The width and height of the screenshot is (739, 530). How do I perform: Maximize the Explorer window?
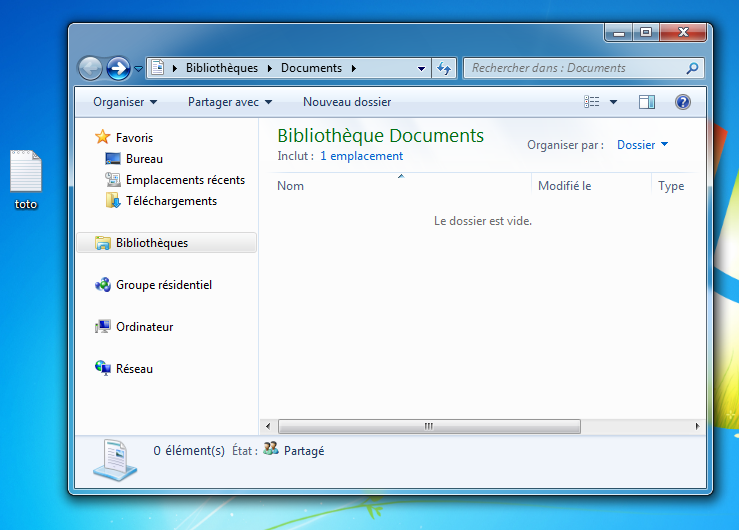coord(646,33)
